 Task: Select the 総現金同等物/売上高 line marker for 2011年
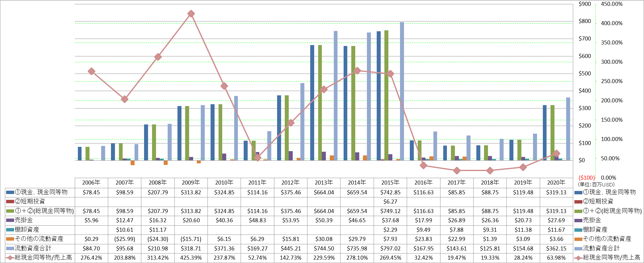[x=257, y=158]
